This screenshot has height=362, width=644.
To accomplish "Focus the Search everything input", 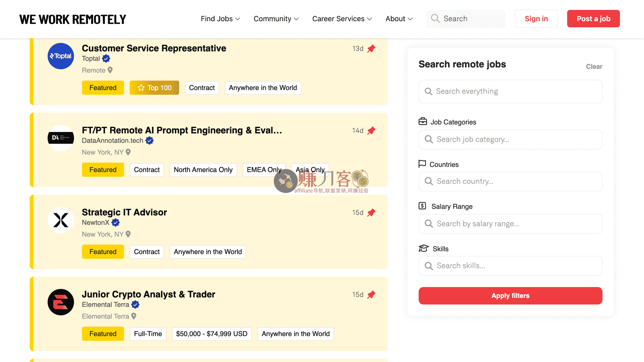I will [511, 91].
